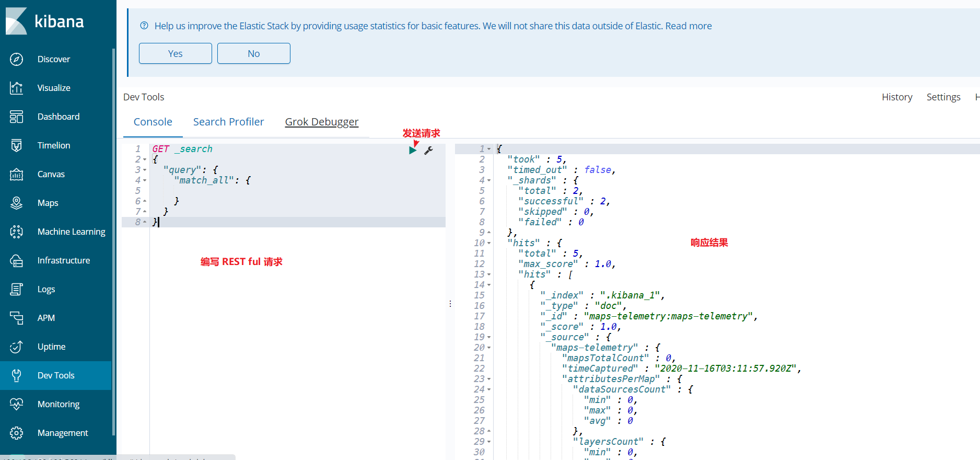Click the panel resizer dots between editors
The width and height of the screenshot is (980, 460).
(450, 304)
